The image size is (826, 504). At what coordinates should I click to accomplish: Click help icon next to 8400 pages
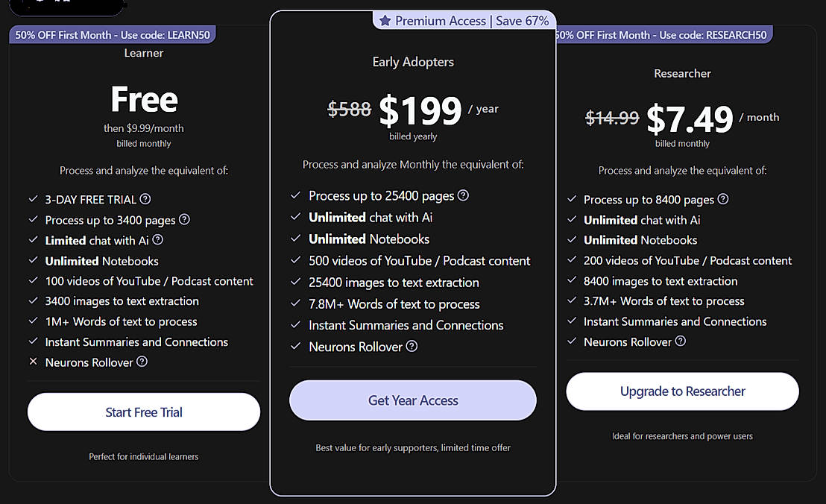click(x=723, y=199)
